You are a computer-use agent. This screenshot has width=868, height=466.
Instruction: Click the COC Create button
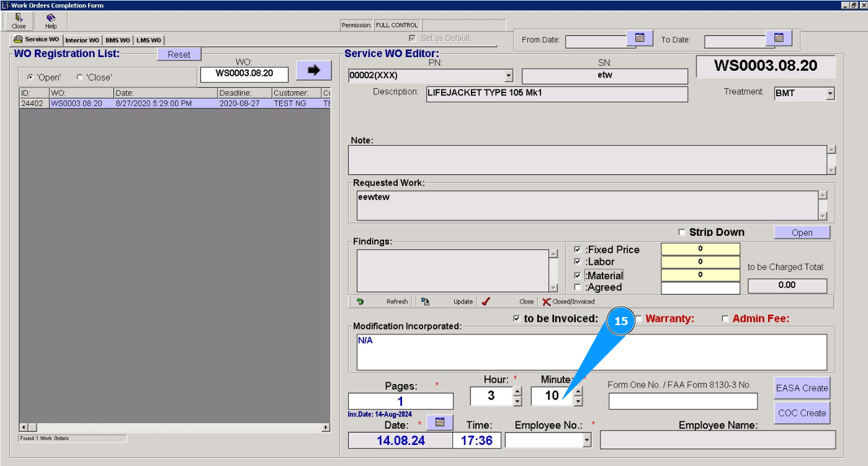point(802,413)
